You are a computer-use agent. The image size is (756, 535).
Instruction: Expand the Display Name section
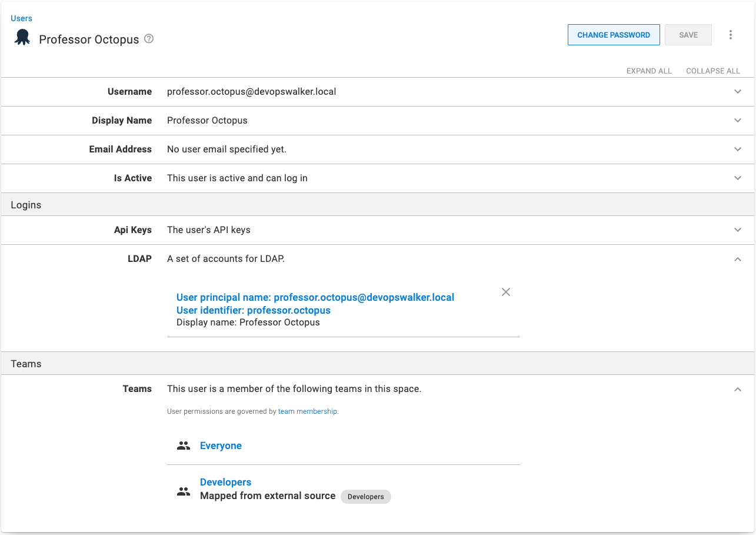[x=738, y=121]
